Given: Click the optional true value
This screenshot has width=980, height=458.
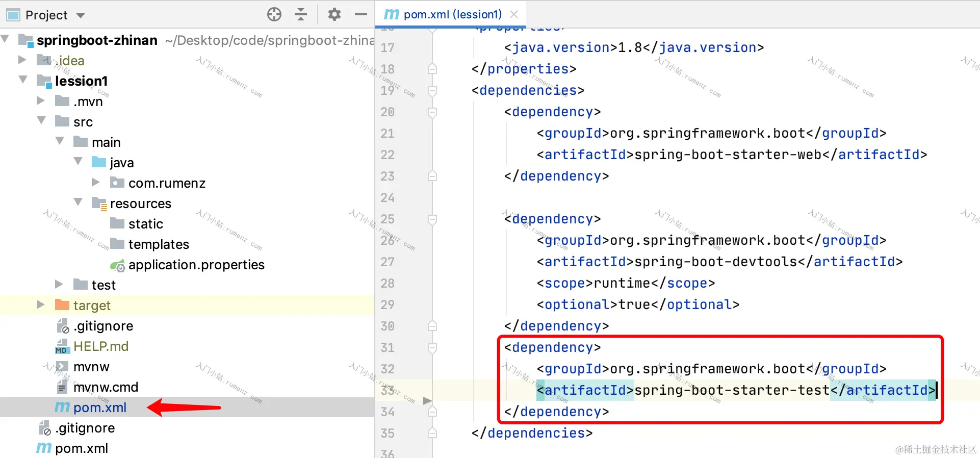Looking at the screenshot, I should tap(634, 304).
